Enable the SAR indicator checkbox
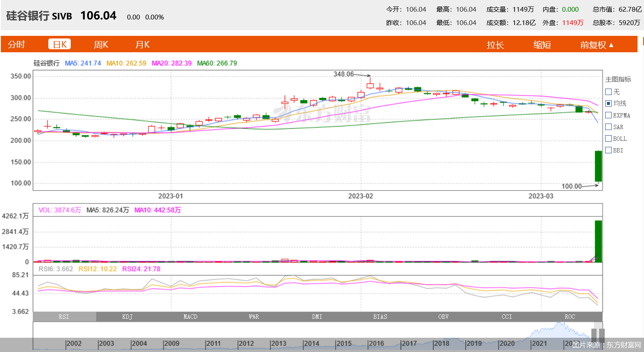The image size is (644, 352). [x=609, y=127]
